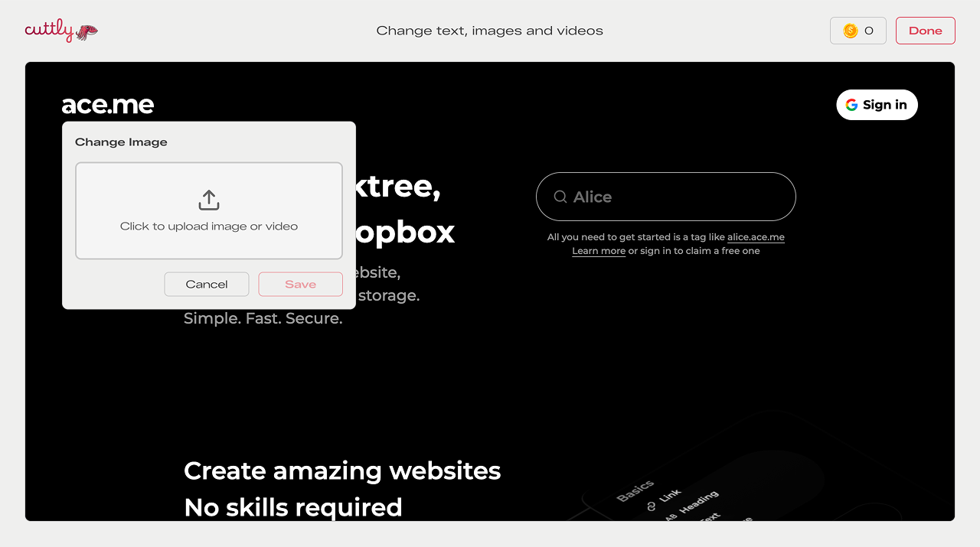Select the chain icon next to Link
The image size is (980, 547).
[652, 506]
